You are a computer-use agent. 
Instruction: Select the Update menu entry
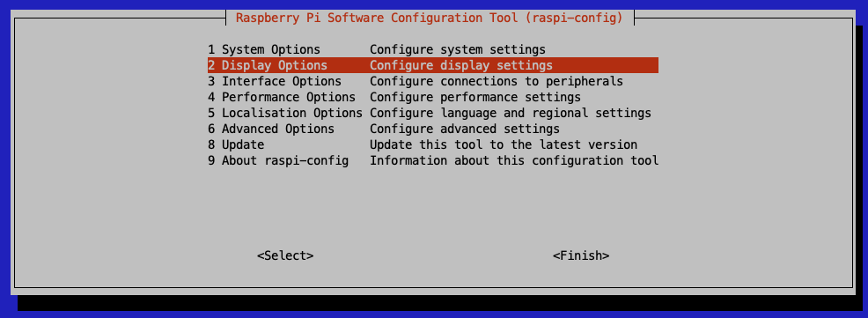tap(433, 144)
